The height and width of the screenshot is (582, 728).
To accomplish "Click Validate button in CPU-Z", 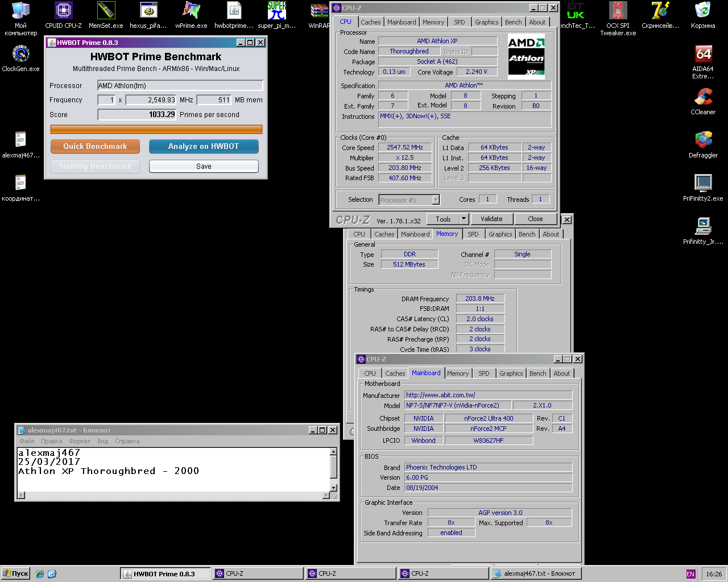I will pyautogui.click(x=491, y=219).
